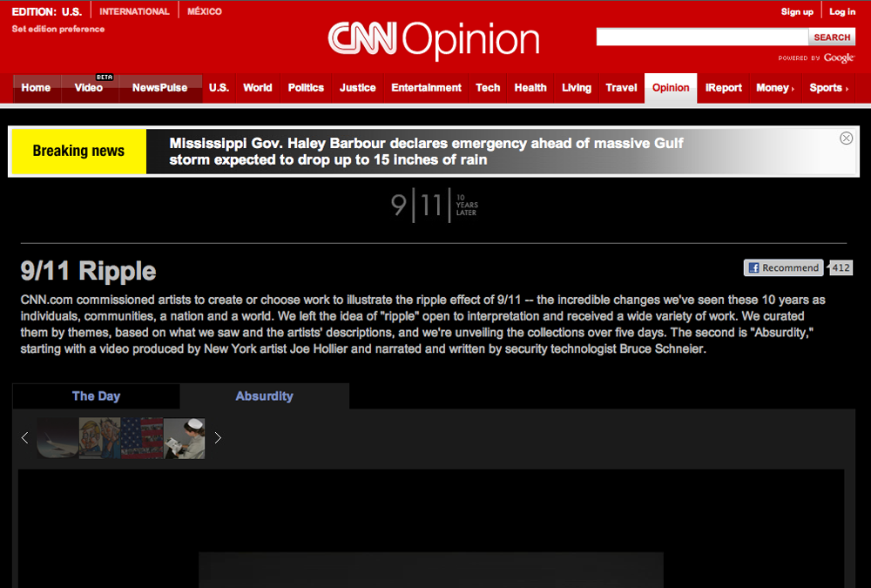871x588 pixels.
Task: Go to Home in navigation bar
Action: click(x=36, y=88)
